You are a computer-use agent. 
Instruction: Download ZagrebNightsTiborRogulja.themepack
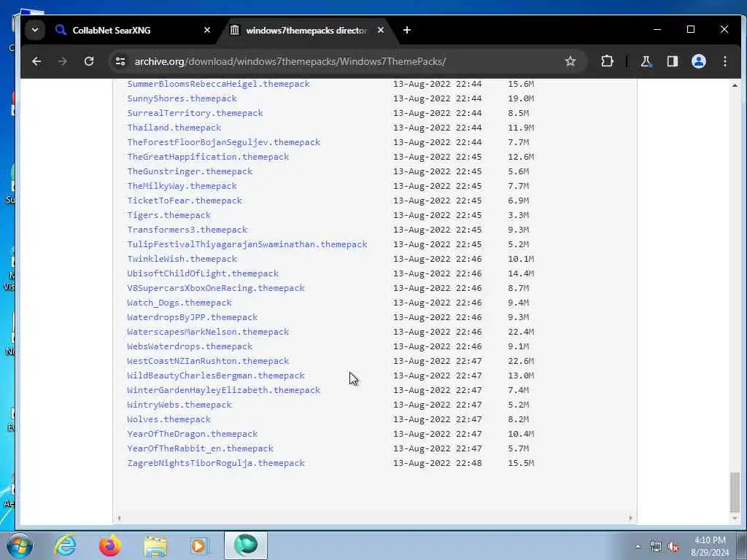216,463
